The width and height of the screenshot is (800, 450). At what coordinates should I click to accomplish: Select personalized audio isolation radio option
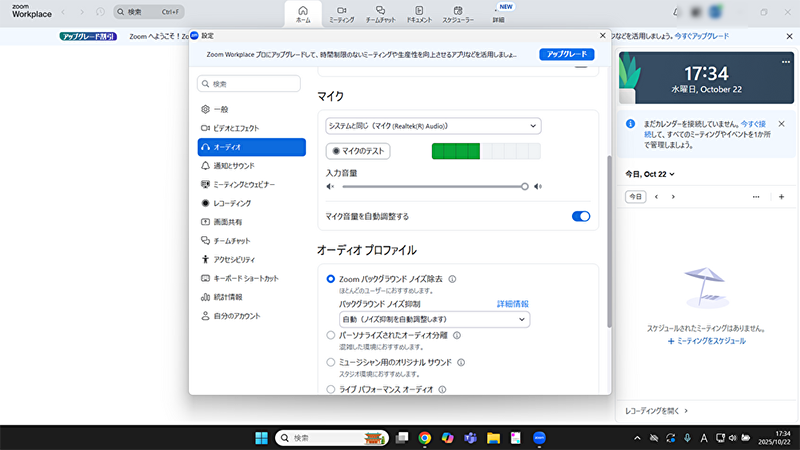332,335
